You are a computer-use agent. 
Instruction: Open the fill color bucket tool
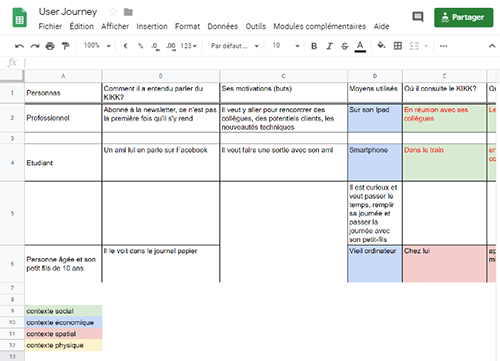point(381,45)
